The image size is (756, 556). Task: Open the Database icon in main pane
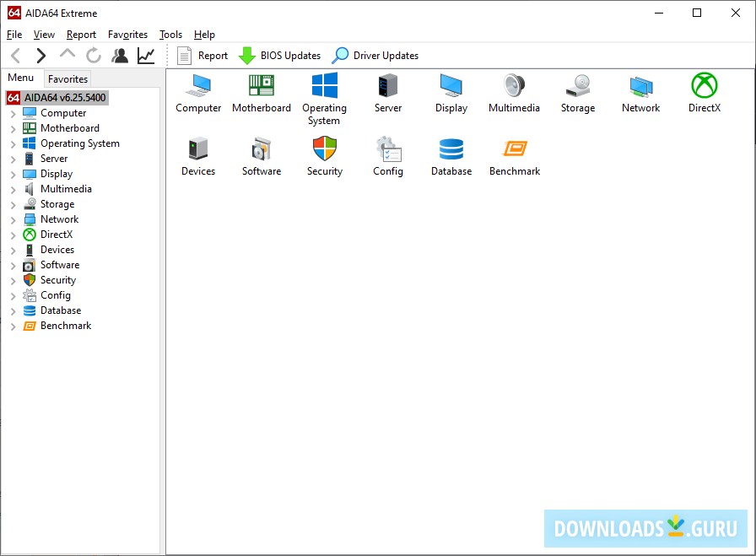click(451, 149)
